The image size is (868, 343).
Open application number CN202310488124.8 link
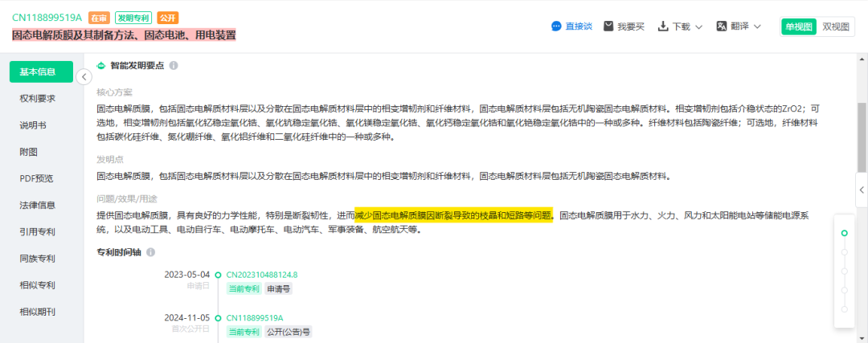[x=262, y=275]
